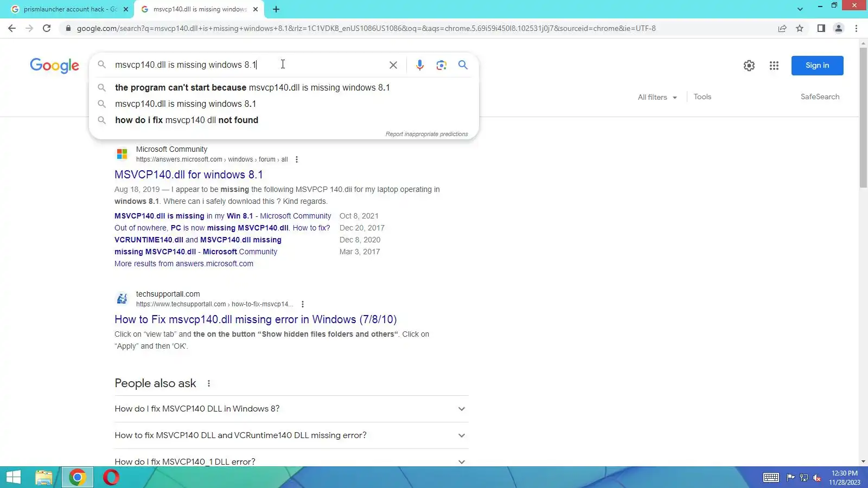868x488 pixels.
Task: Open more options for techsupportall result
Action: point(303,304)
